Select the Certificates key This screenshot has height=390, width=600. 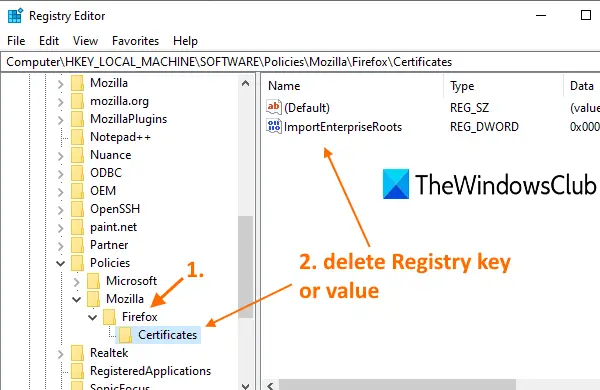167,335
